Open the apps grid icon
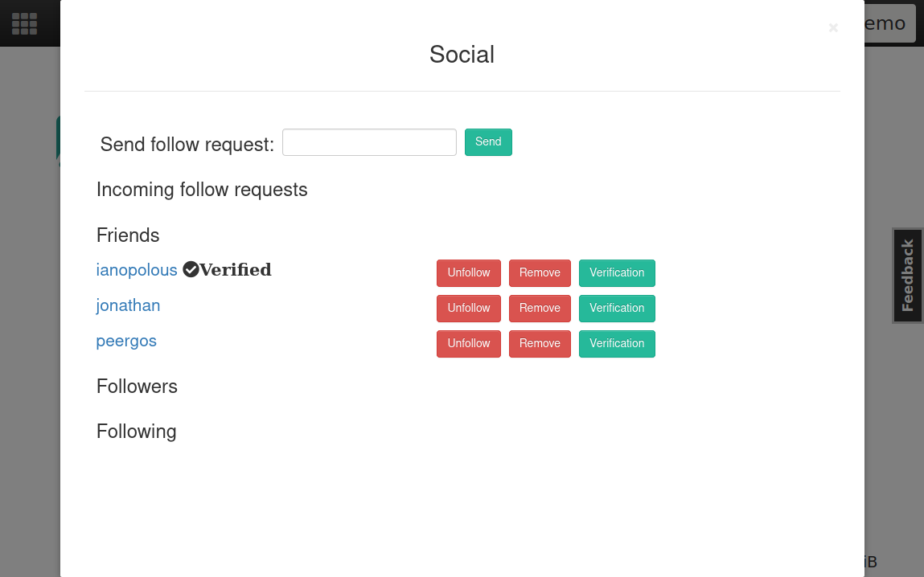The height and width of the screenshot is (577, 924). (24, 23)
